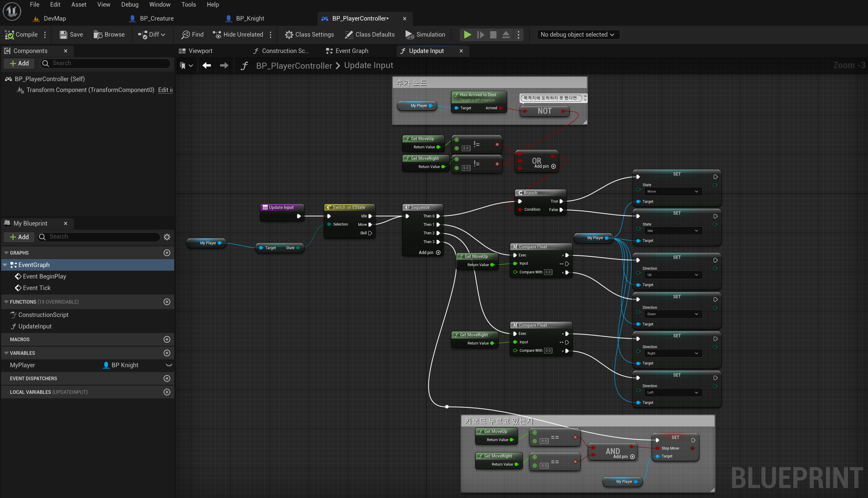Add a component with Add button

point(19,63)
